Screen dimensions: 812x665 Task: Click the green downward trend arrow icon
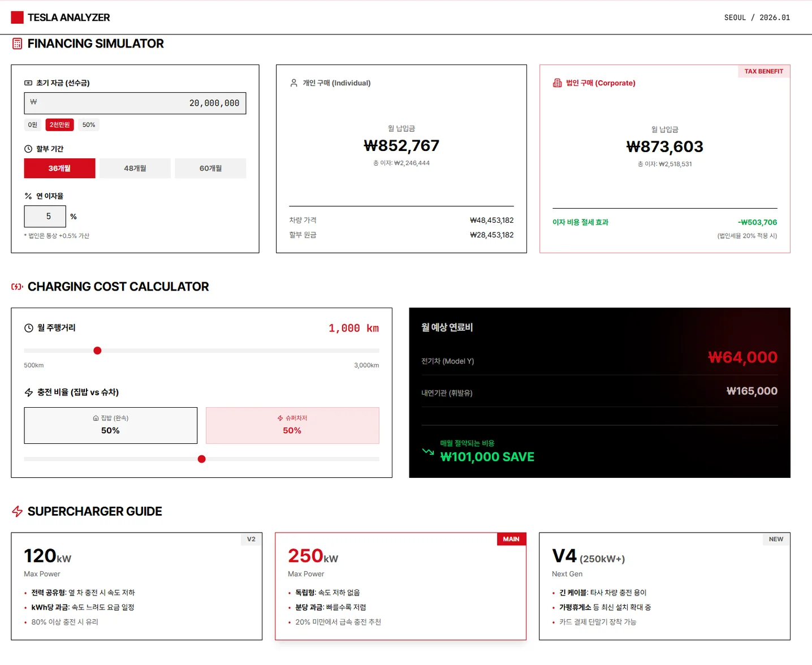point(428,451)
